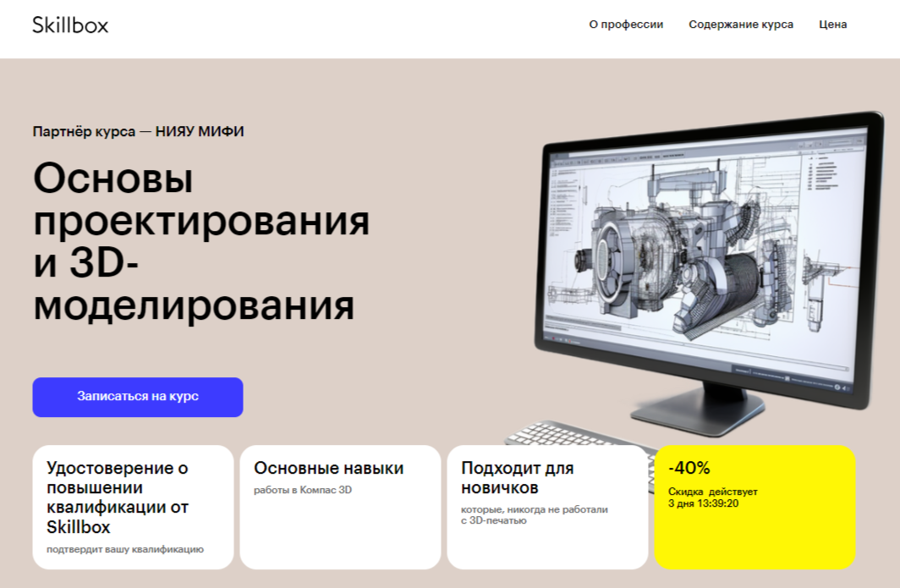Open the 'Основные навыки' card
Image resolution: width=900 pixels, height=588 pixels.
(x=340, y=507)
